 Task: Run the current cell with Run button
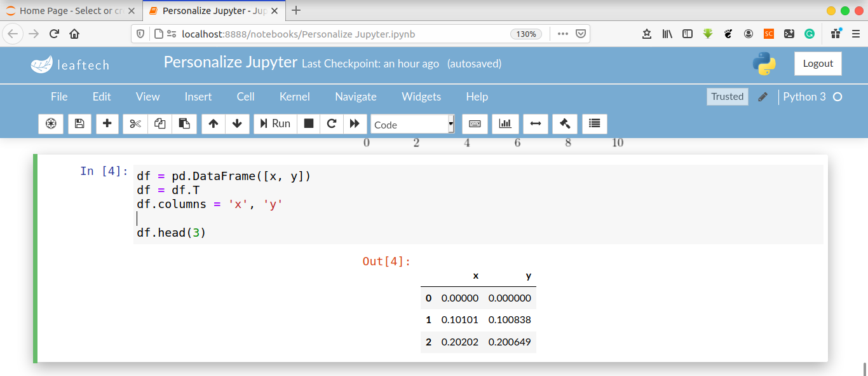click(275, 124)
